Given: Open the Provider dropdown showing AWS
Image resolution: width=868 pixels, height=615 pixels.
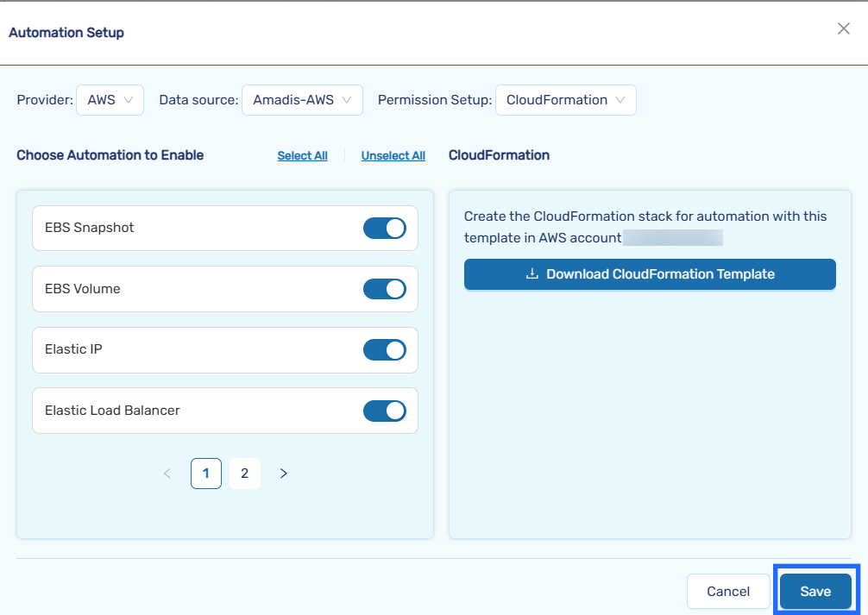Looking at the screenshot, I should [x=110, y=100].
